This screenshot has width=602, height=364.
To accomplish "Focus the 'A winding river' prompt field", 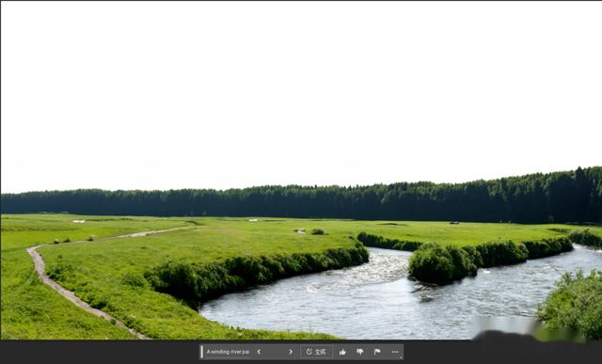I will [x=228, y=352].
